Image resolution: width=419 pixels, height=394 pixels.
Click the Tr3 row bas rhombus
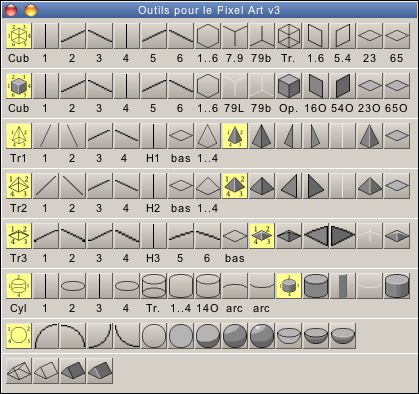(x=235, y=236)
